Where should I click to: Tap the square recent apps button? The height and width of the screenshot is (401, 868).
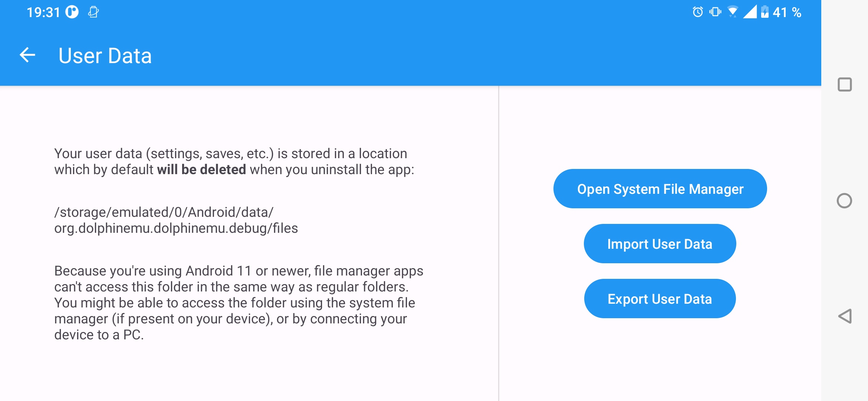845,85
